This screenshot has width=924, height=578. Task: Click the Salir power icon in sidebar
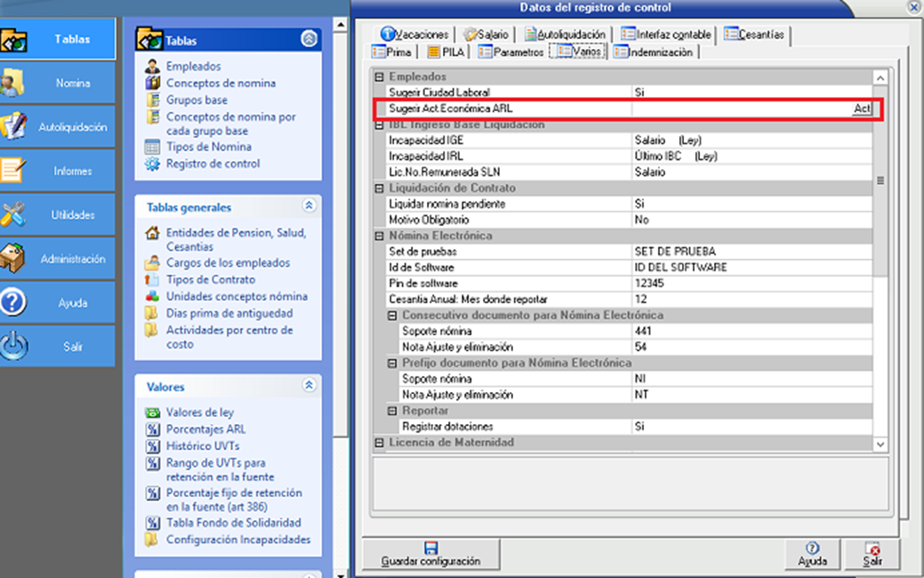[13, 346]
